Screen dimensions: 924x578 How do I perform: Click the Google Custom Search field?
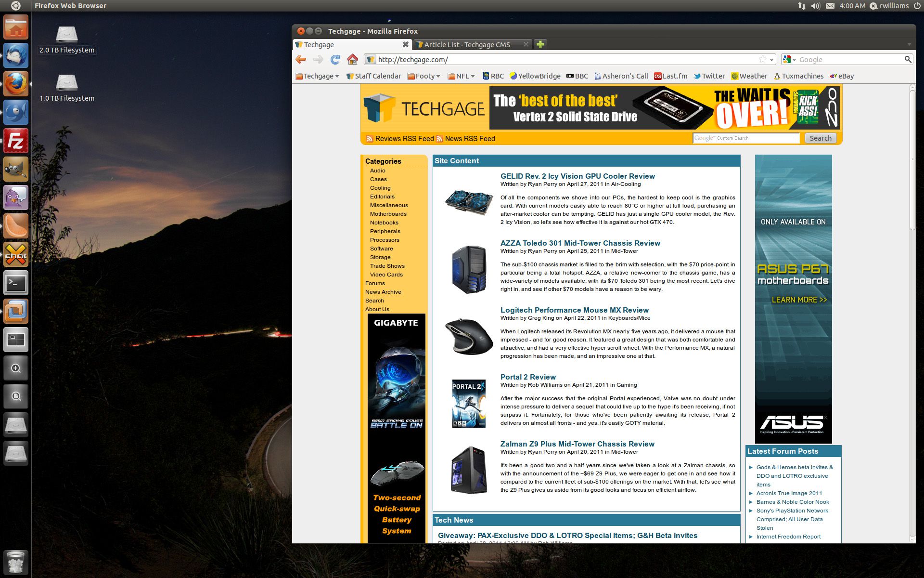(x=746, y=138)
